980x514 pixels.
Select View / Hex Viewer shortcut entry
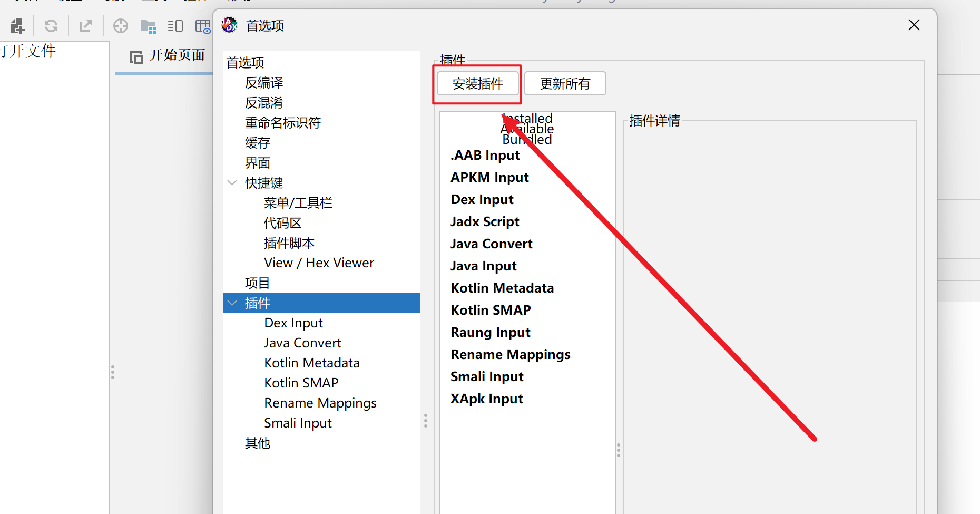319,263
